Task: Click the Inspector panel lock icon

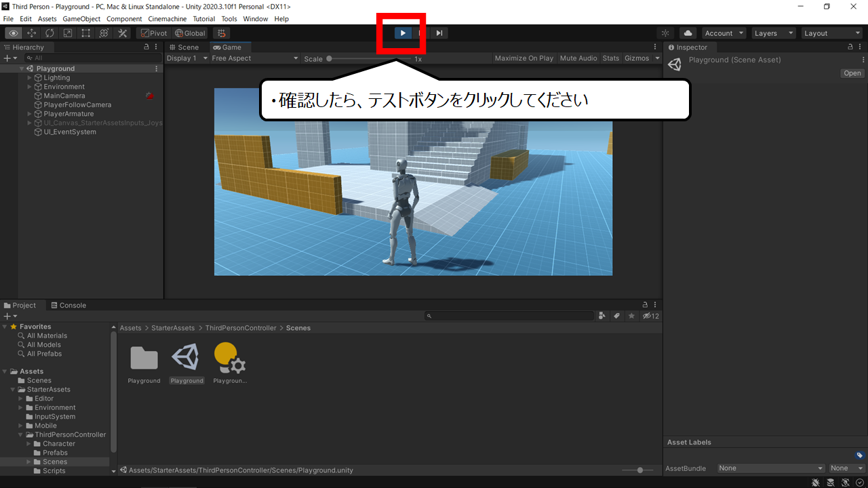Action: [x=851, y=47]
